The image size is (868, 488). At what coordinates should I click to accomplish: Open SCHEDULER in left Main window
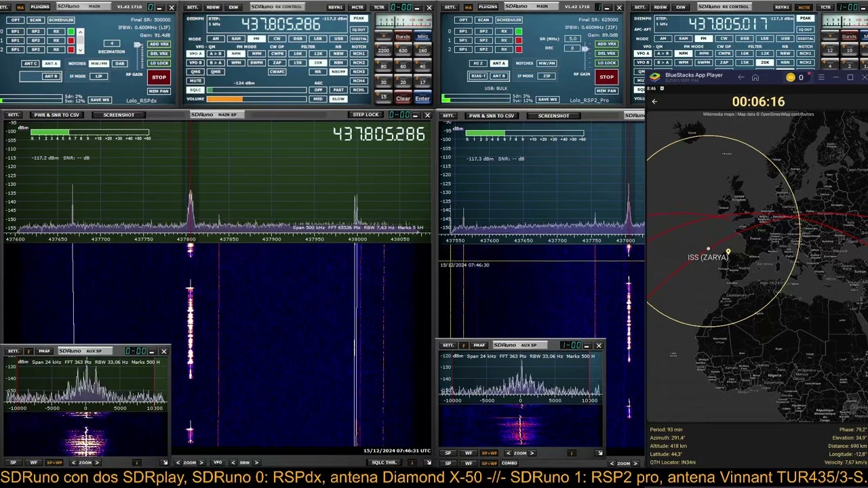point(61,20)
